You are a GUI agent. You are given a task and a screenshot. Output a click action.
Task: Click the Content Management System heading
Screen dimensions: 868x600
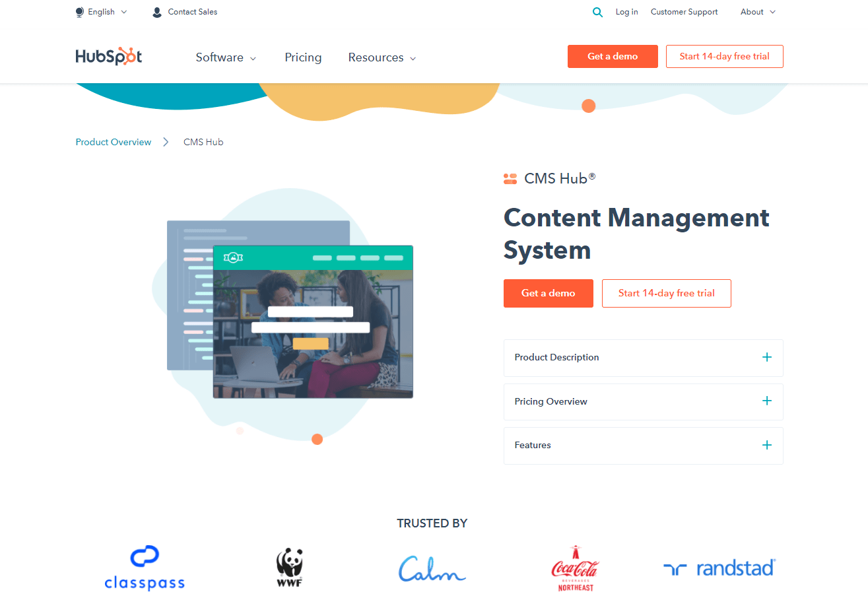pos(636,234)
